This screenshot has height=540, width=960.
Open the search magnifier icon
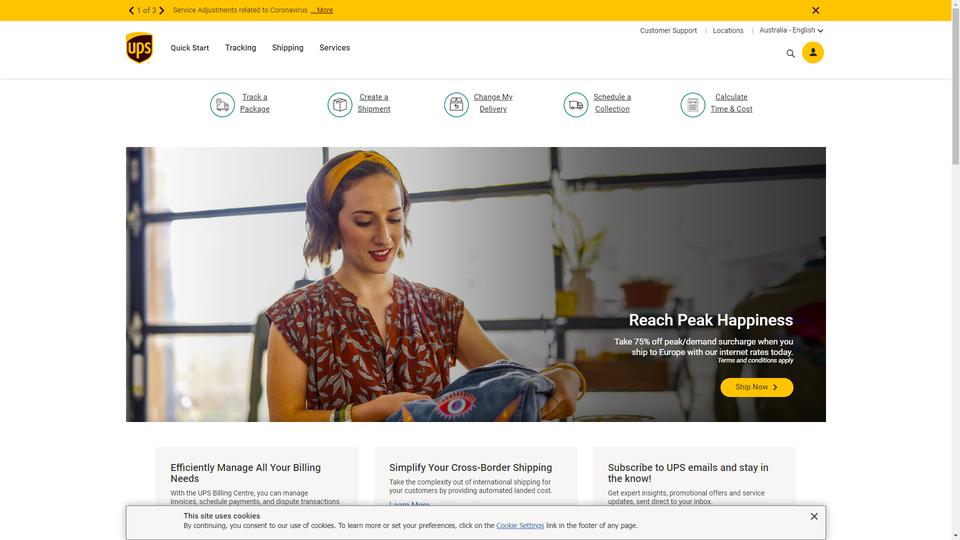click(790, 54)
